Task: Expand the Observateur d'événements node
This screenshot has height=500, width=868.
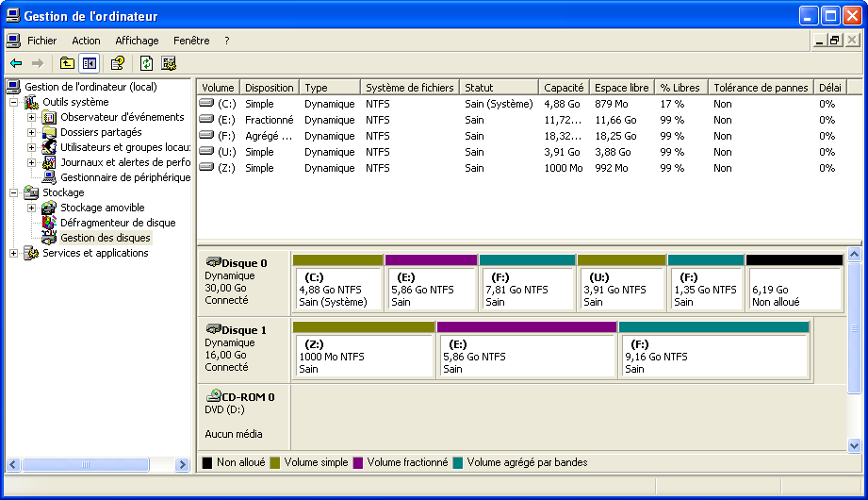Action: [x=31, y=117]
